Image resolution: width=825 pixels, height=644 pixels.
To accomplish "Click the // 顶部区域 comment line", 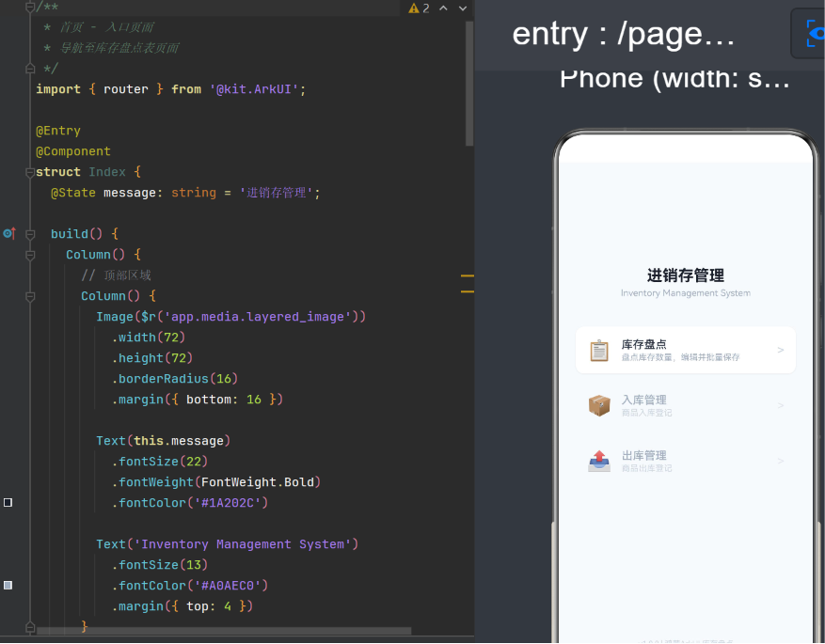I will [x=116, y=275].
